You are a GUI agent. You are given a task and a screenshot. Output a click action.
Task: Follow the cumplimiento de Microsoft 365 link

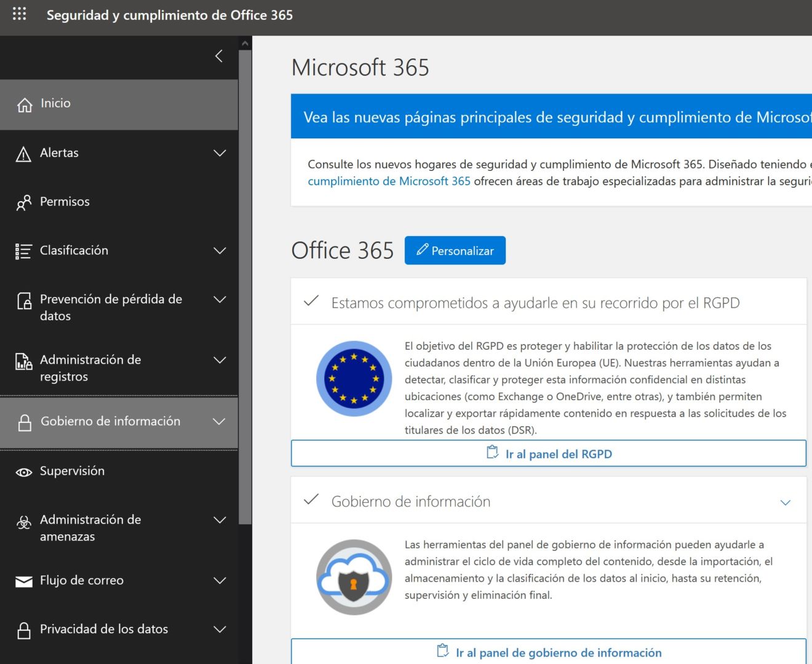coord(389,181)
